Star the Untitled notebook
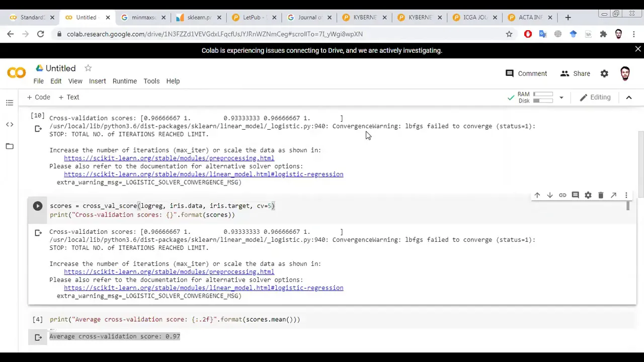The height and width of the screenshot is (362, 644). coord(88,68)
